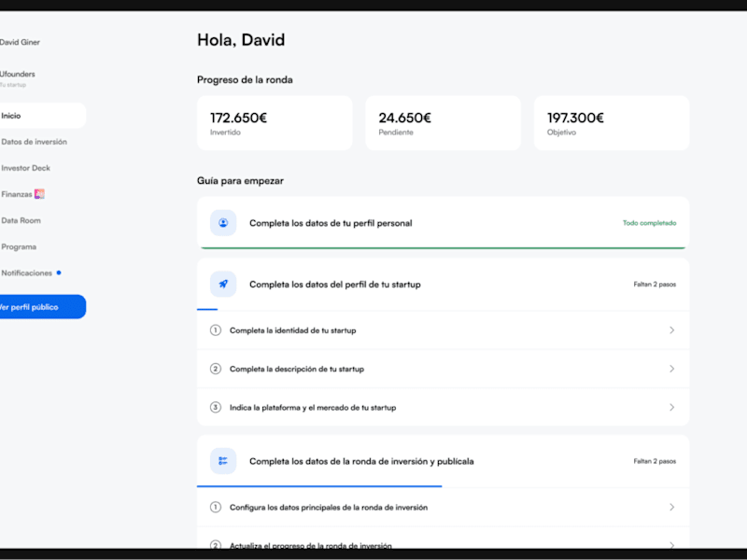Open the Data Room section
This screenshot has height=560, width=747.
[x=21, y=220]
